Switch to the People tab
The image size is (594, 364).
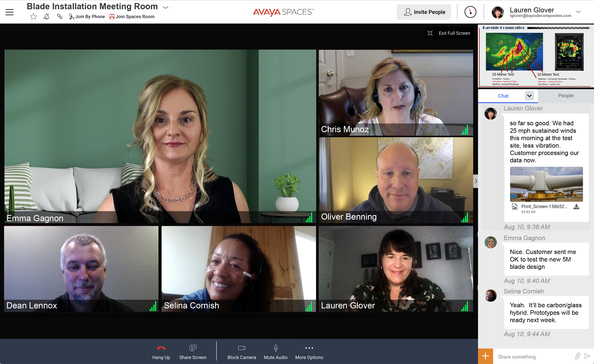point(566,95)
